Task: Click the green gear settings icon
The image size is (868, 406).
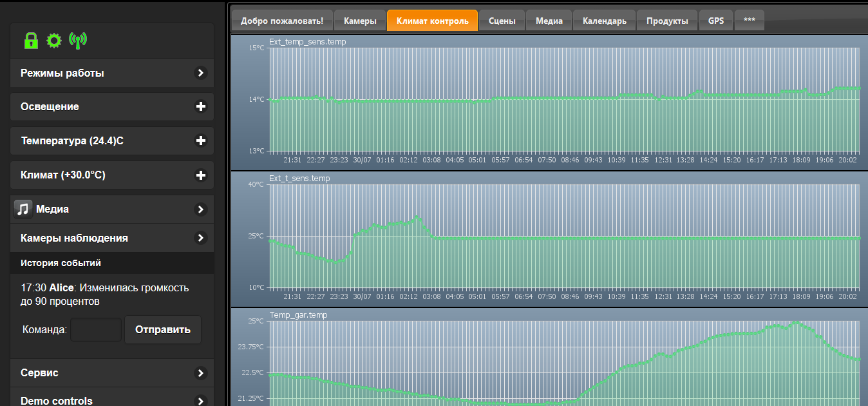Action: (x=54, y=41)
